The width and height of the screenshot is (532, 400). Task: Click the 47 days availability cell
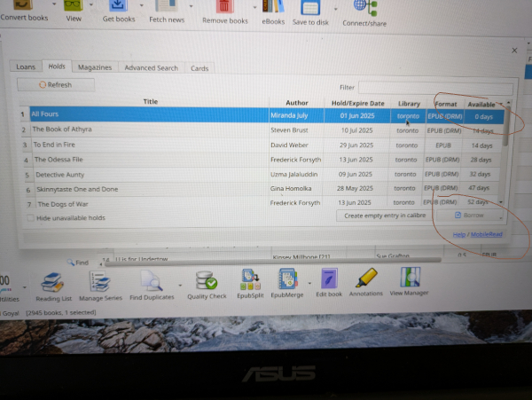[x=479, y=188]
